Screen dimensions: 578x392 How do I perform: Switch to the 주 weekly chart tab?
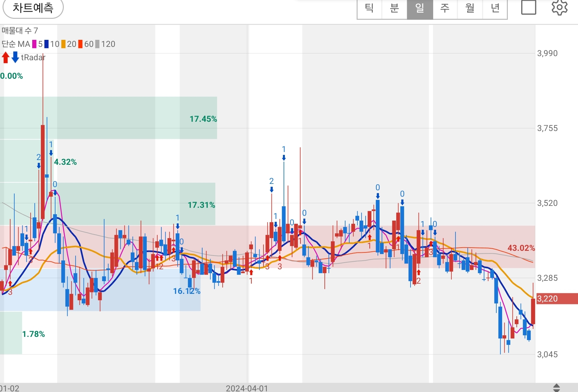pyautogui.click(x=445, y=9)
